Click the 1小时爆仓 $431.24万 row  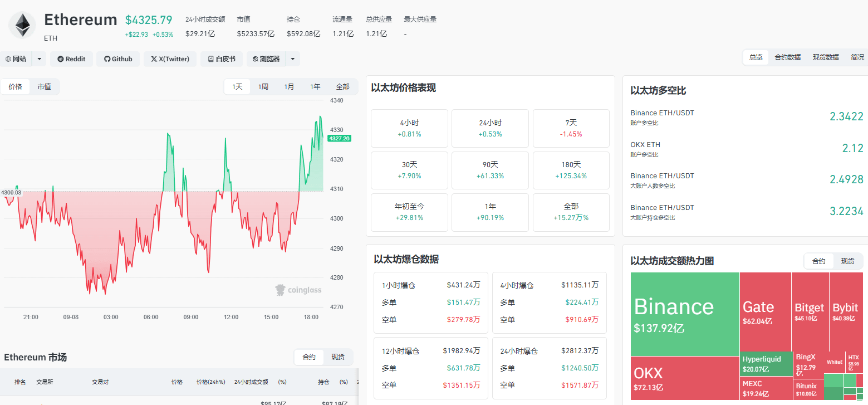430,285
